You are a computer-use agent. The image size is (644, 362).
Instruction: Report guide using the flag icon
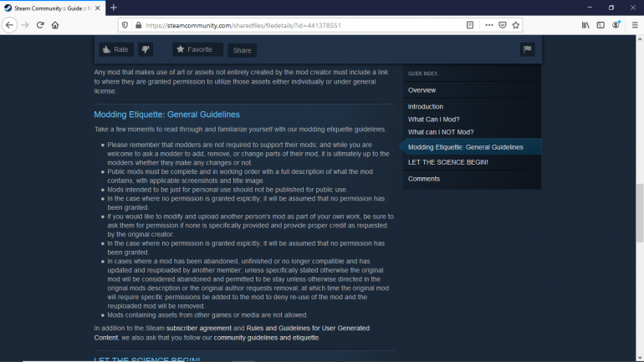pos(528,49)
